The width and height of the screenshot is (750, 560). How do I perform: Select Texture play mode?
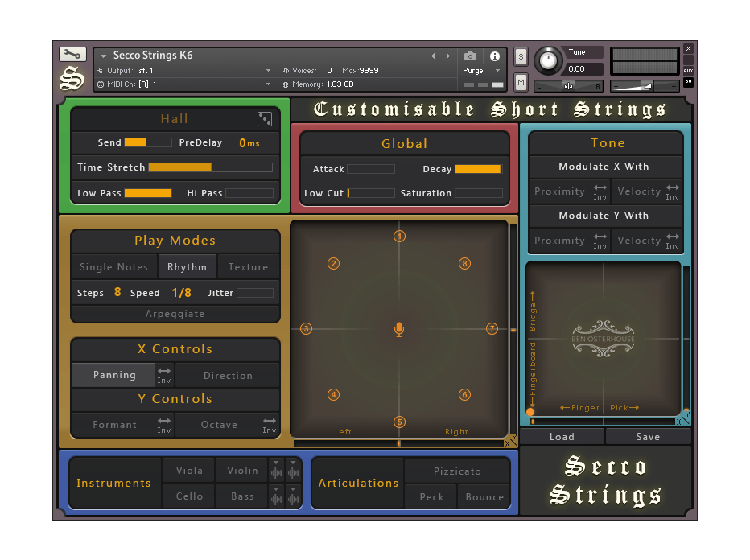(248, 267)
